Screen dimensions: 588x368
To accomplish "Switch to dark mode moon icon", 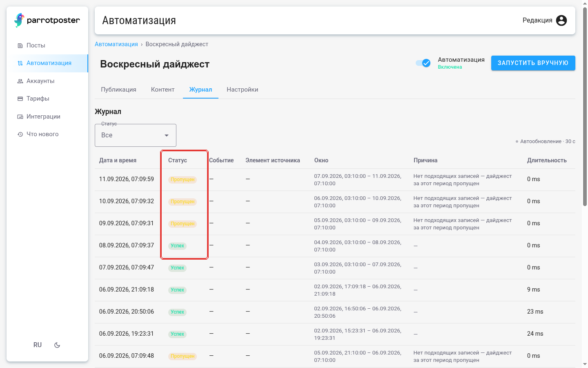I will [x=57, y=345].
